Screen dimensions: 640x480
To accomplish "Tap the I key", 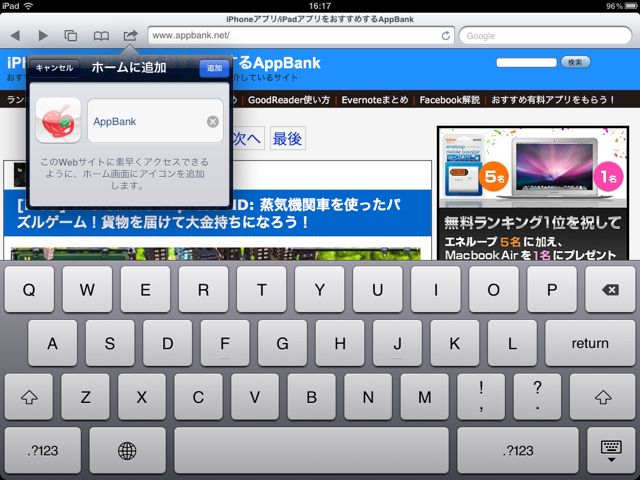I will pyautogui.click(x=436, y=289).
